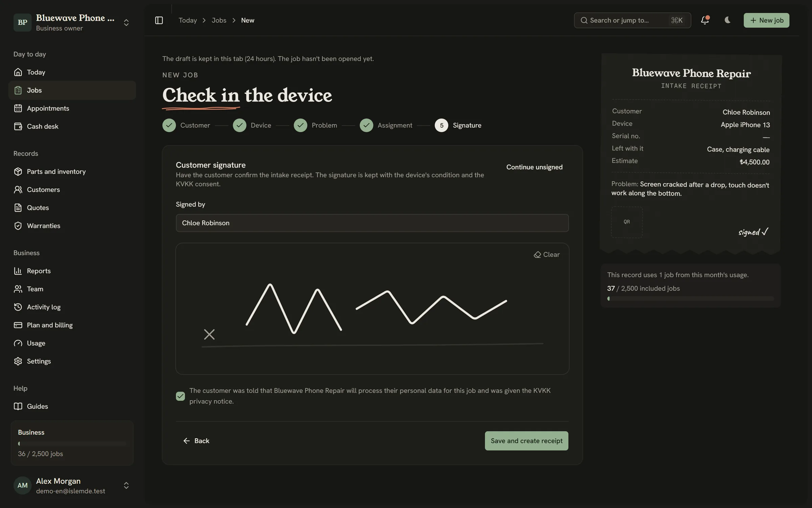Click the Jobs breadcrumb link
Image resolution: width=812 pixels, height=508 pixels.
coord(219,20)
